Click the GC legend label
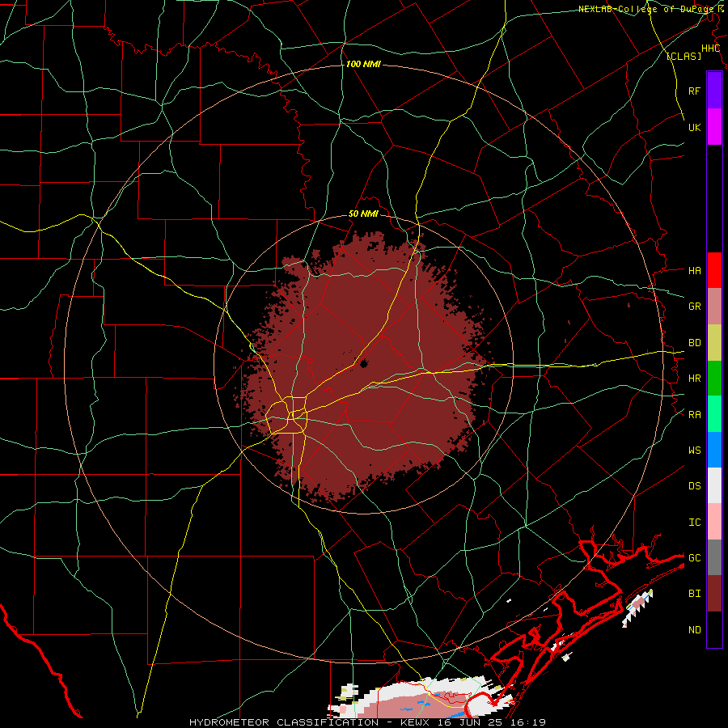 click(694, 558)
